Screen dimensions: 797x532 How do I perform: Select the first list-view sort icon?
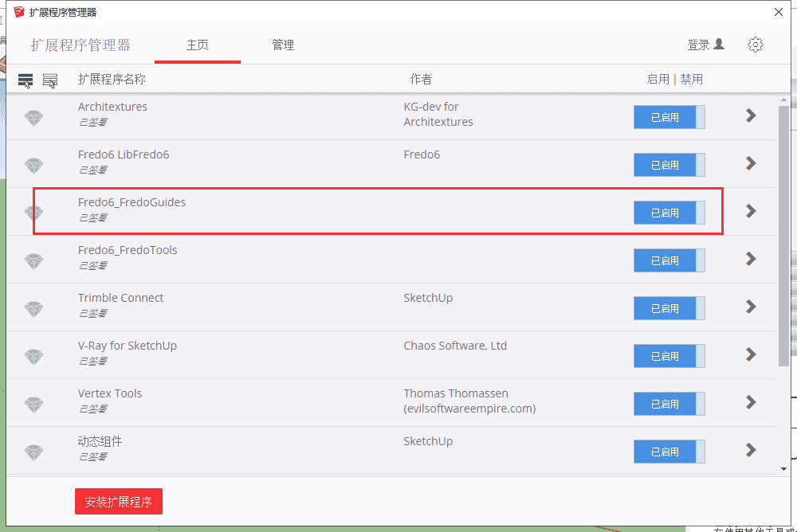(26, 79)
